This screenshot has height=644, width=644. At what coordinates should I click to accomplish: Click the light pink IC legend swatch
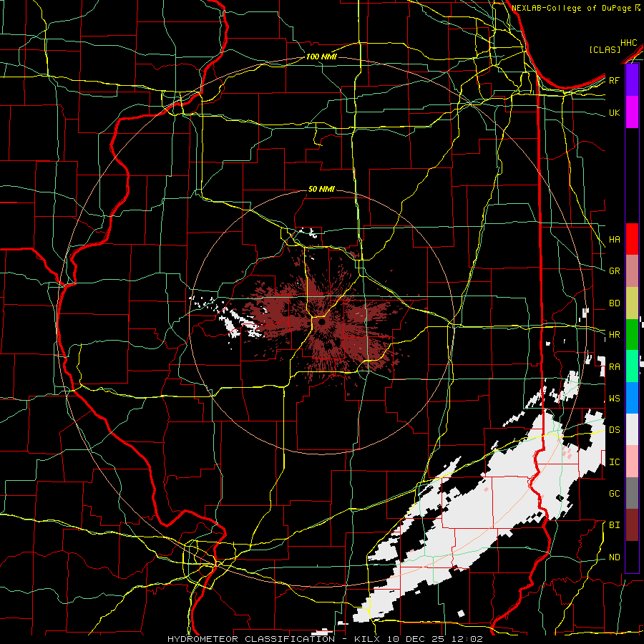tap(632, 462)
